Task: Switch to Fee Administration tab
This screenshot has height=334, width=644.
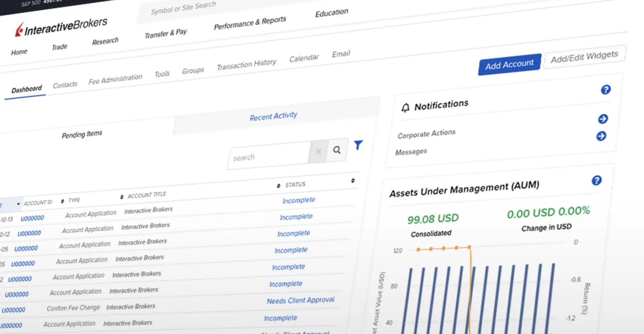Action: click(115, 79)
